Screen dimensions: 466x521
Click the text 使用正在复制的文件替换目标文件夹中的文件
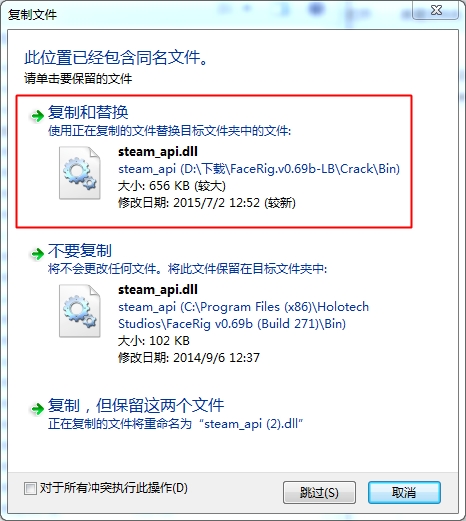[169, 131]
